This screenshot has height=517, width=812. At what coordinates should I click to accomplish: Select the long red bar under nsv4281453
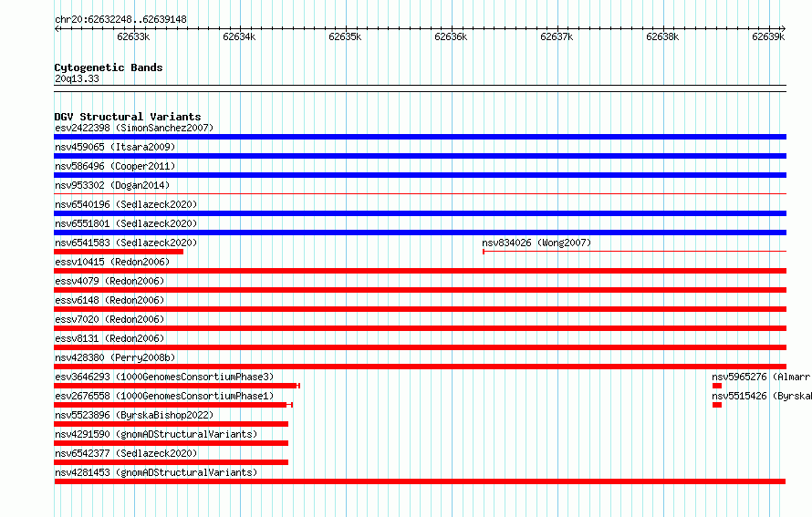point(420,481)
